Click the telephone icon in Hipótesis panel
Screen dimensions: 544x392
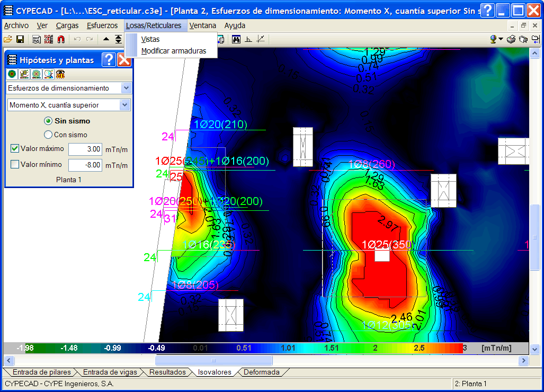pos(60,74)
